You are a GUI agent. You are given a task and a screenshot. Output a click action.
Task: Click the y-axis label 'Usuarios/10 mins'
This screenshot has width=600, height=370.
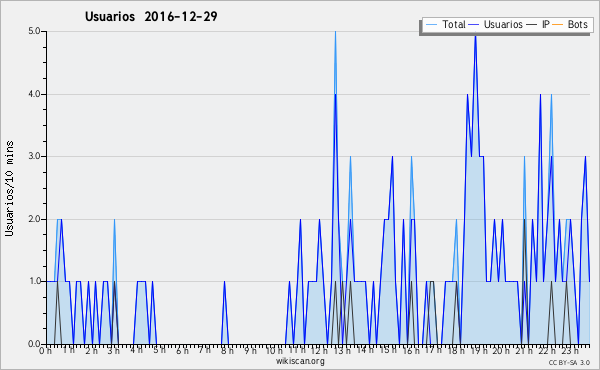point(9,188)
